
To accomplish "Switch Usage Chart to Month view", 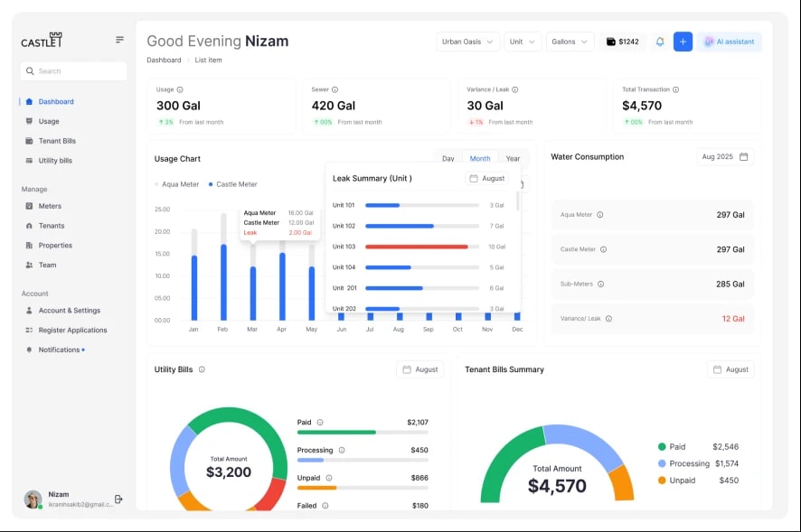I will point(480,159).
